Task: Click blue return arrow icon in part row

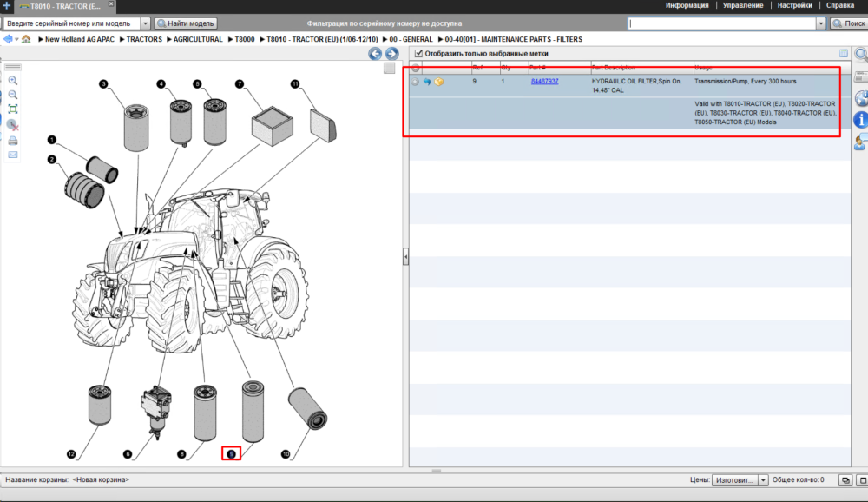Action: (427, 82)
